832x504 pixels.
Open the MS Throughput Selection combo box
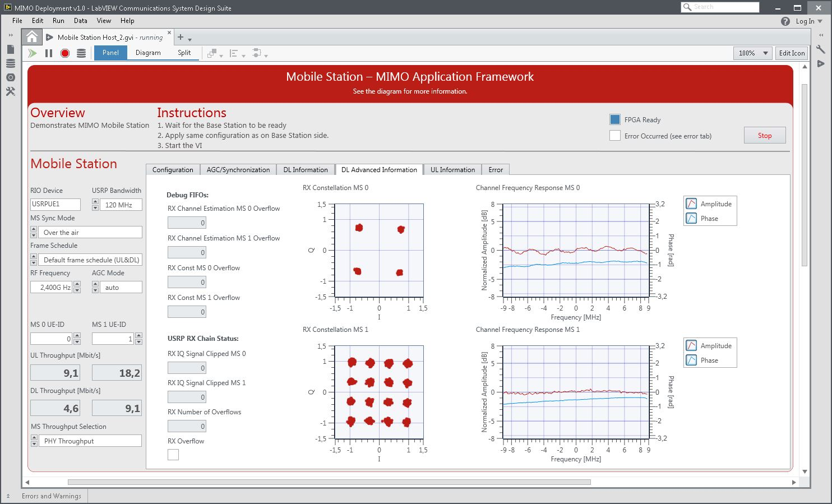pos(92,441)
